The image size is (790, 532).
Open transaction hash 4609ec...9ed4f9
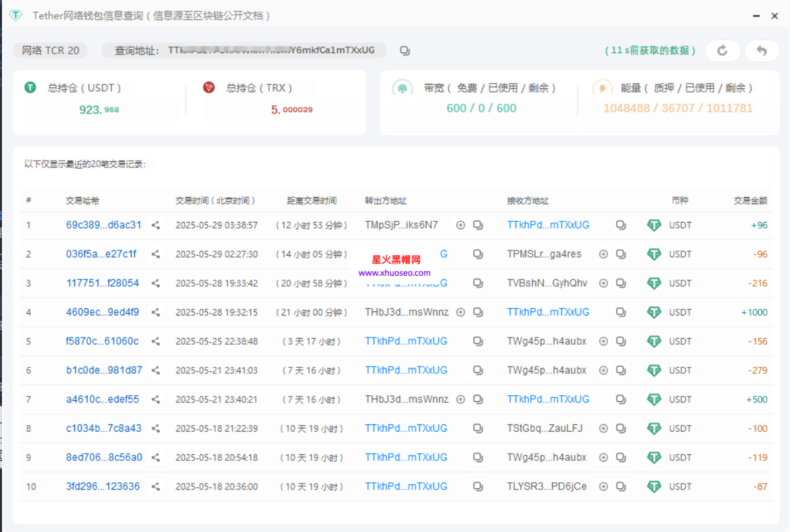coord(103,312)
